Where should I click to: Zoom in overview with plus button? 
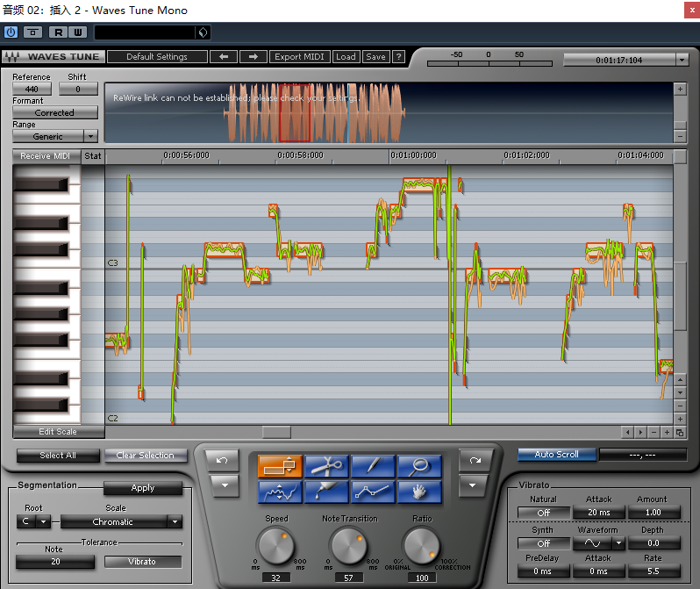tap(680, 89)
